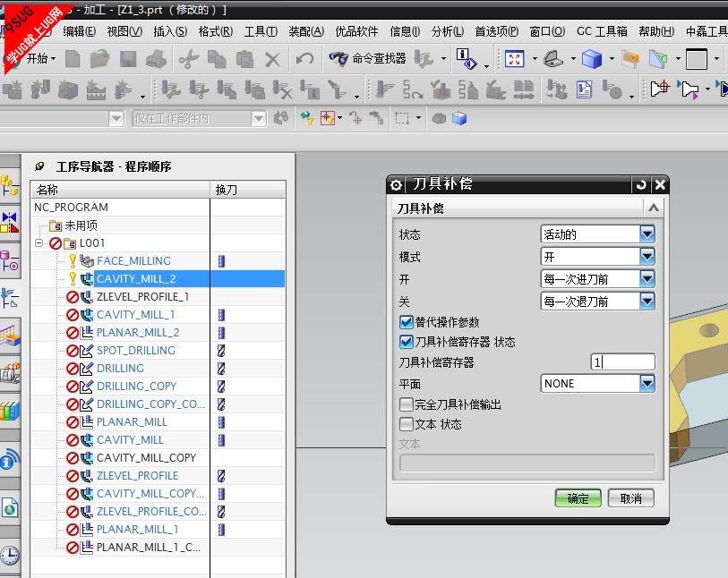The height and width of the screenshot is (578, 728).
Task: Click the Create Geometry icon
Action: (68, 90)
